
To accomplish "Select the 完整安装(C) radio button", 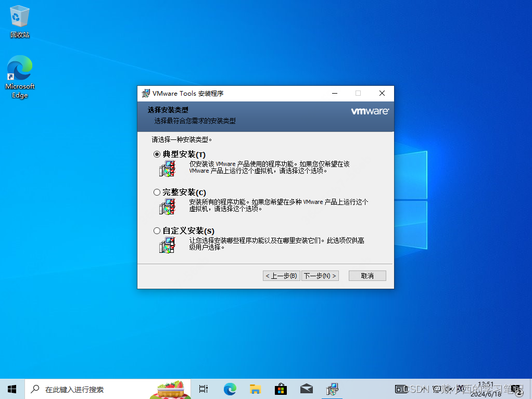I will [x=157, y=192].
